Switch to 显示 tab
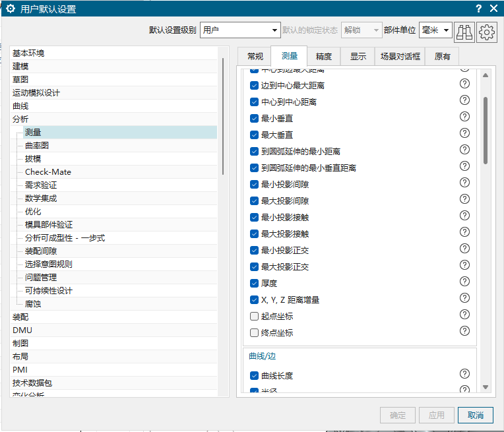This screenshot has width=504, height=432. 358,57
